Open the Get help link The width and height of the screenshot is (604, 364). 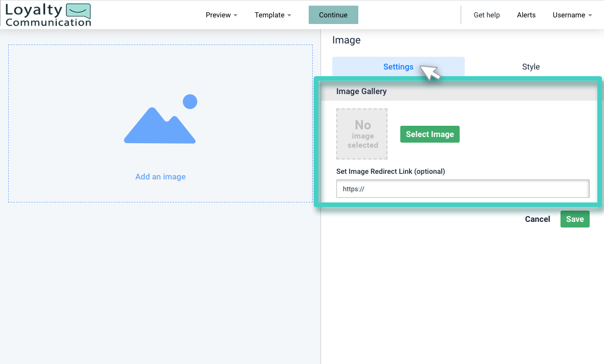tap(486, 15)
